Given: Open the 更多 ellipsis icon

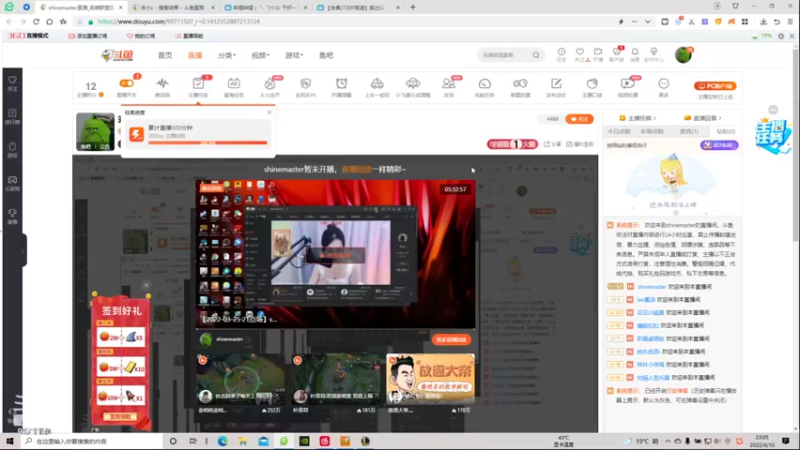Looking at the screenshot, I should click(663, 83).
